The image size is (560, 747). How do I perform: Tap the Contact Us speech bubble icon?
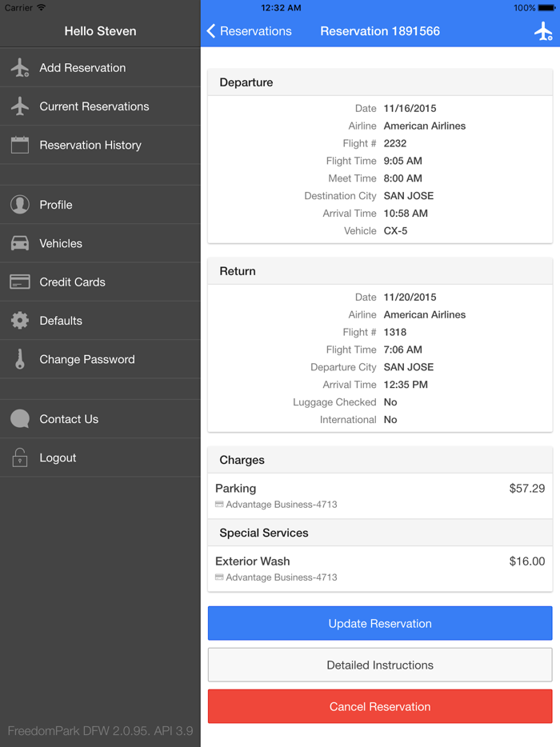(20, 419)
